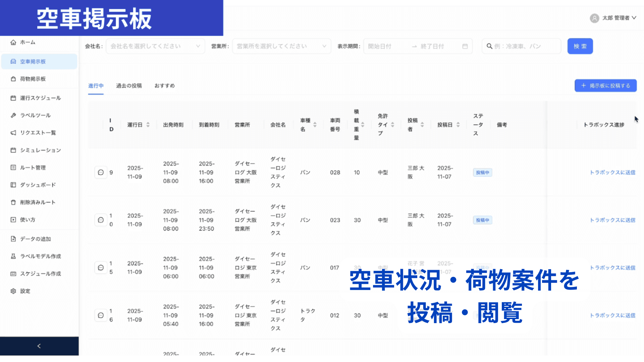Switch to the おすすめ tab
The image size is (644, 362).
click(164, 86)
